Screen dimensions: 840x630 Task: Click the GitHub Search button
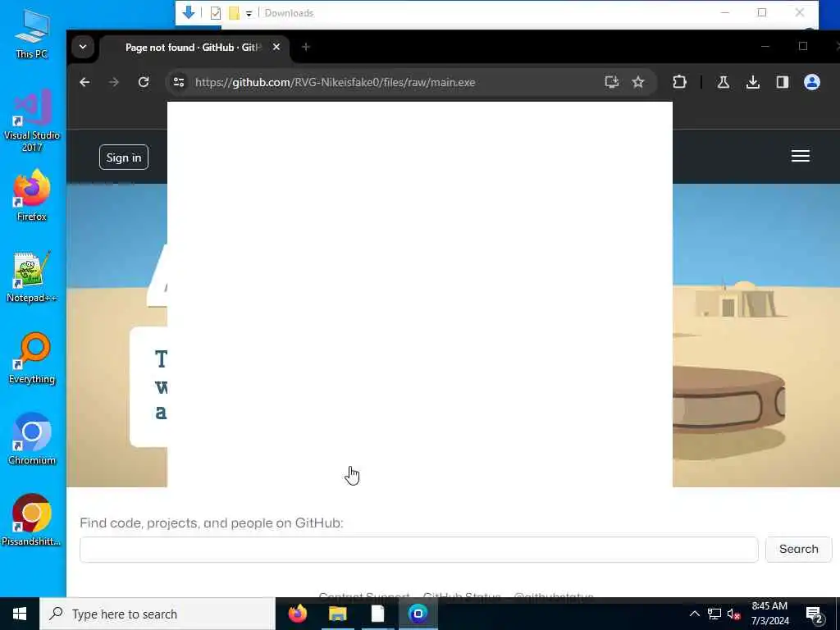click(x=799, y=549)
